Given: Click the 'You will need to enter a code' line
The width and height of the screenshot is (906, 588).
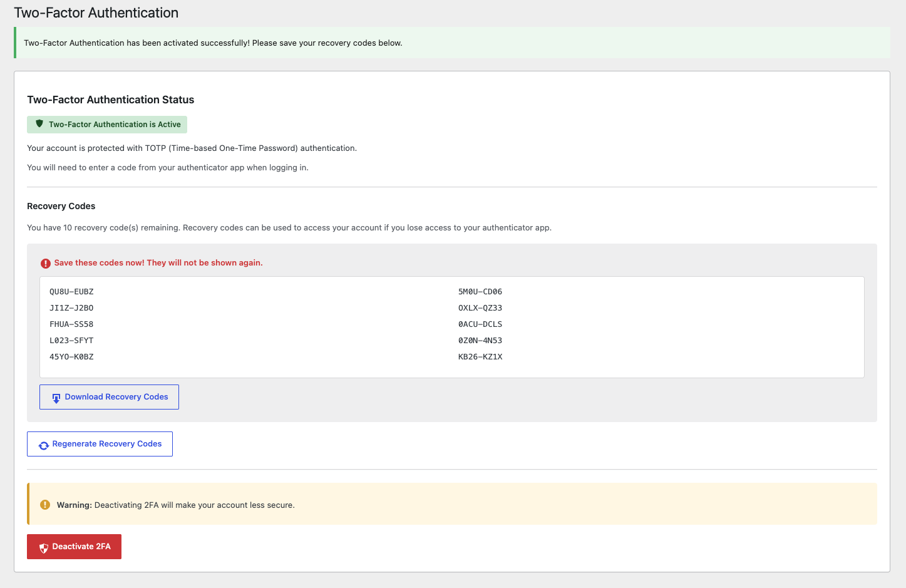Looking at the screenshot, I should click(x=168, y=168).
